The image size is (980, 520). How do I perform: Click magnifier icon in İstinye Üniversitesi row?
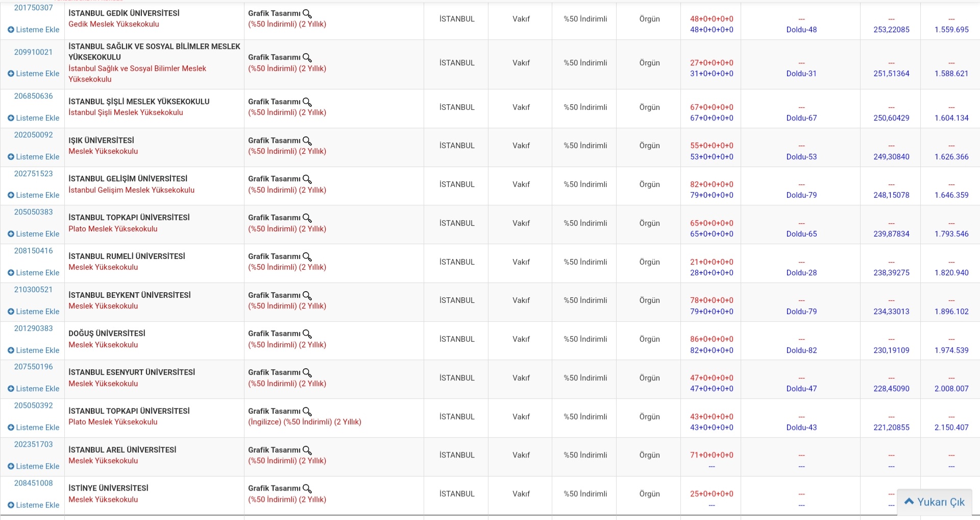pyautogui.click(x=307, y=489)
